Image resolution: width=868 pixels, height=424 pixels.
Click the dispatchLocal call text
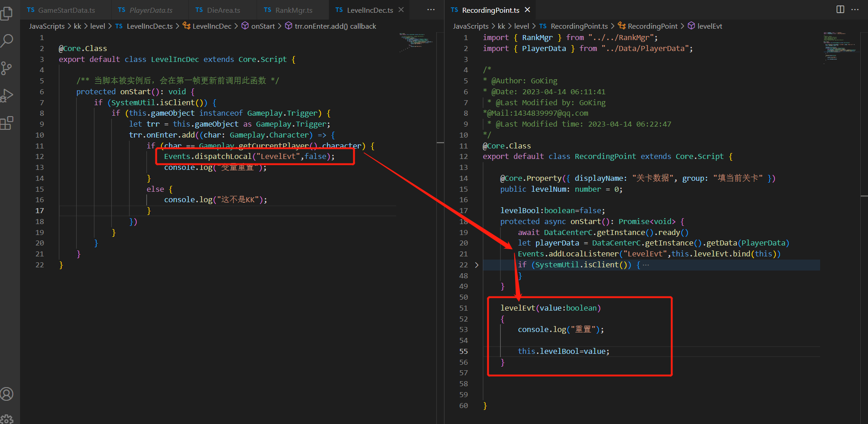coord(249,157)
